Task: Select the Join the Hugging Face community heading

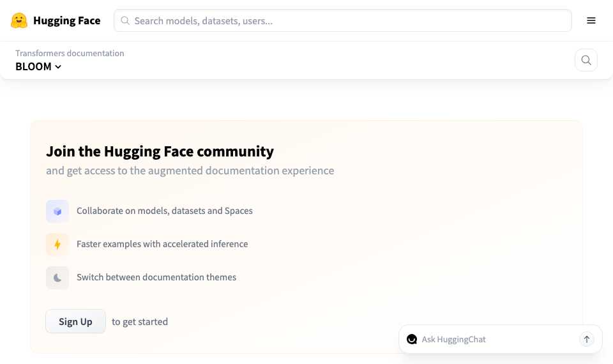Action: click(x=160, y=152)
